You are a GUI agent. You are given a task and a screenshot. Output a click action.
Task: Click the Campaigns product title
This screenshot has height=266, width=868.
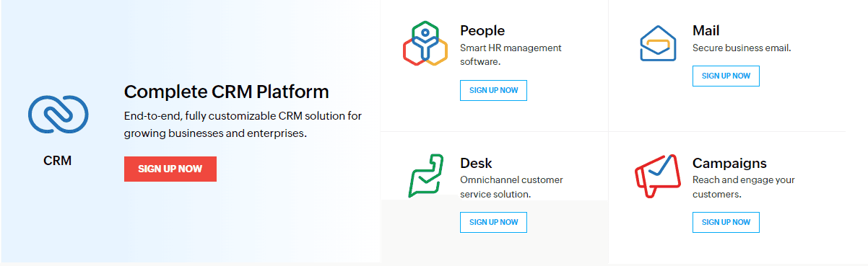click(729, 163)
